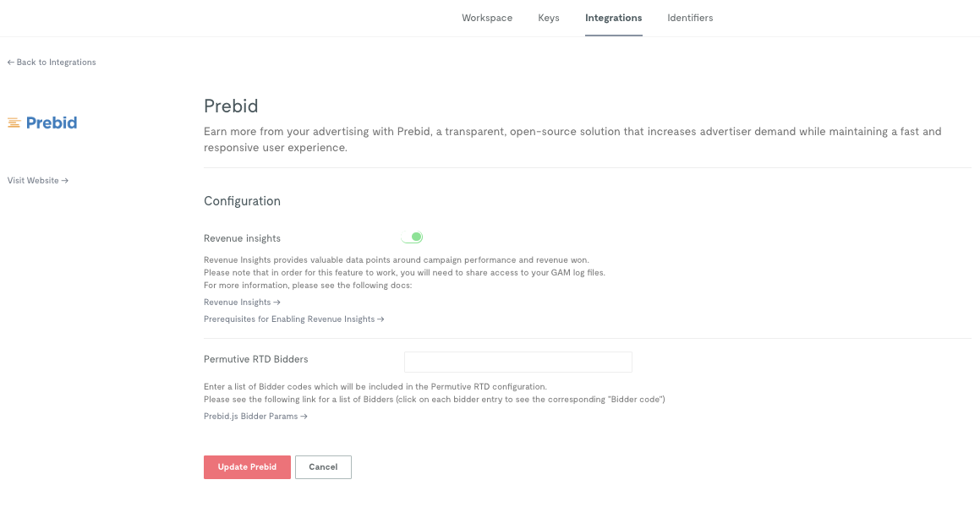
Task: Click the Revenue insights label
Action: pos(242,238)
